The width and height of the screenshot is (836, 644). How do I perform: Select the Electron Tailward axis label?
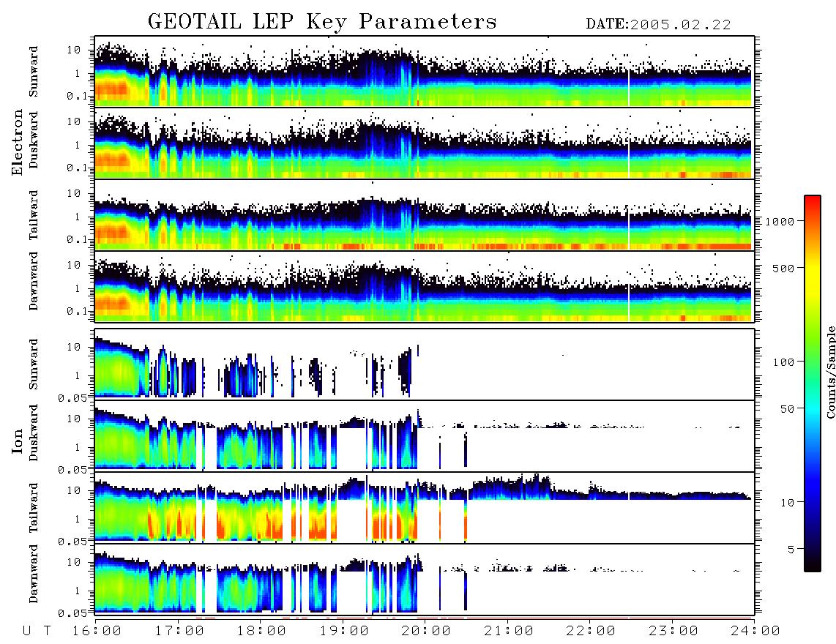(x=34, y=215)
